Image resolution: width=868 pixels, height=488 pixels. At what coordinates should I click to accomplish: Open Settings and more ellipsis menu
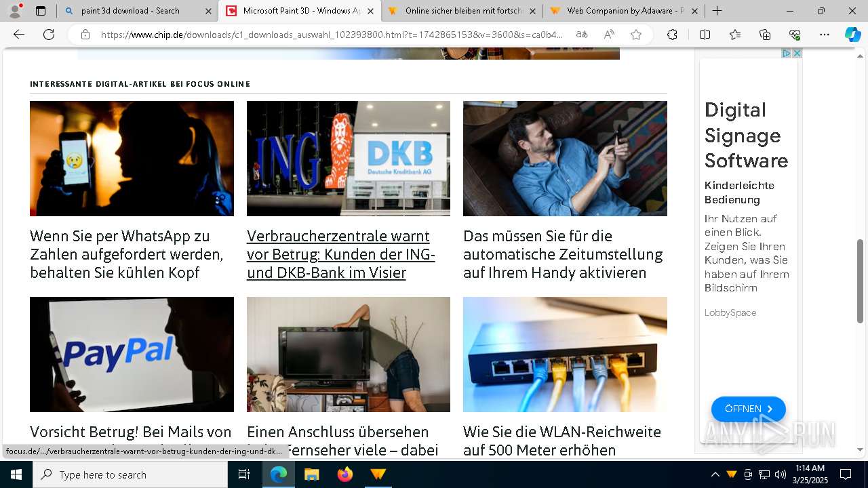click(825, 35)
